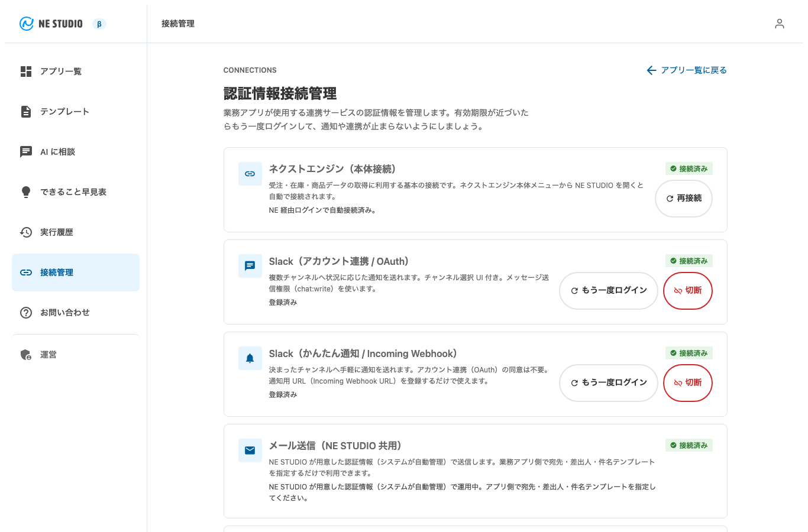Click the お問い合わせ question mark icon
The height and width of the screenshot is (532, 808).
coord(26,313)
